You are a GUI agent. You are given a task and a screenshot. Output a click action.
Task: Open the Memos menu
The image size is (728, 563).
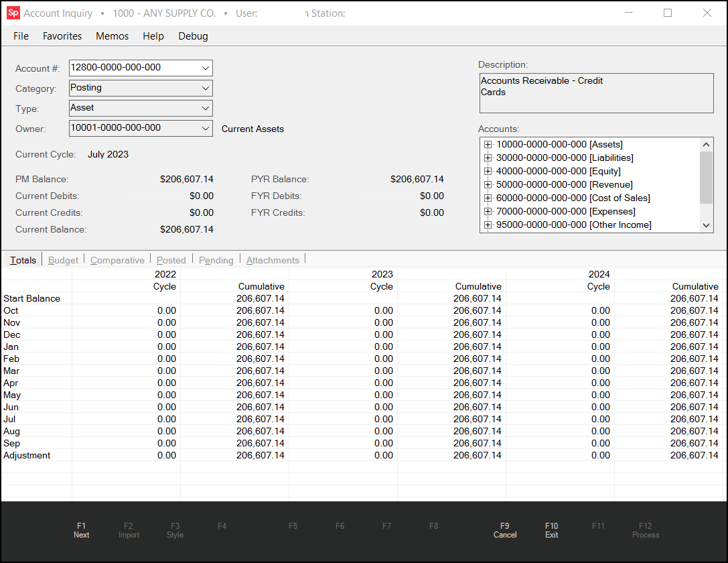[111, 36]
